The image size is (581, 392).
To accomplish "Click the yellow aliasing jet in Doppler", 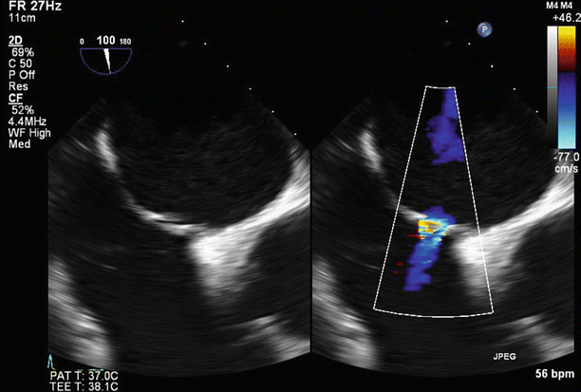I will point(434,226).
